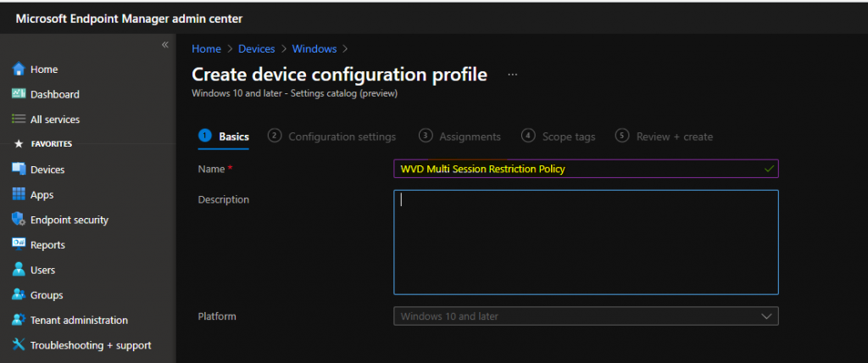The height and width of the screenshot is (363, 868).
Task: Open Dashboard in the sidebar
Action: click(55, 94)
